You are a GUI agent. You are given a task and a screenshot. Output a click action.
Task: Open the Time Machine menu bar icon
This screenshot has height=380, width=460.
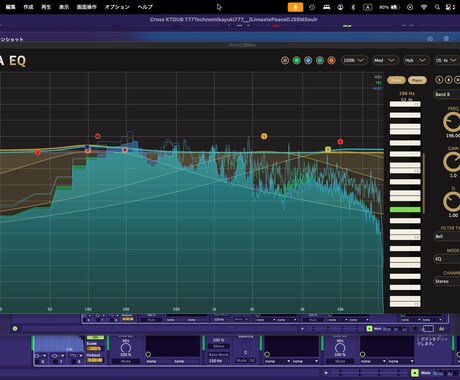click(312, 7)
